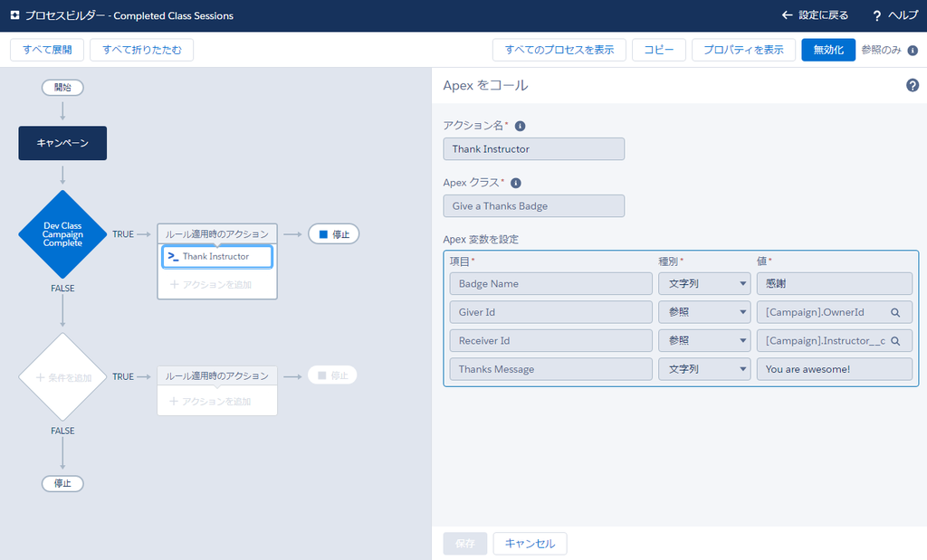The height and width of the screenshot is (560, 927).
Task: Click the question mark help icon in header
Action: pos(876,16)
